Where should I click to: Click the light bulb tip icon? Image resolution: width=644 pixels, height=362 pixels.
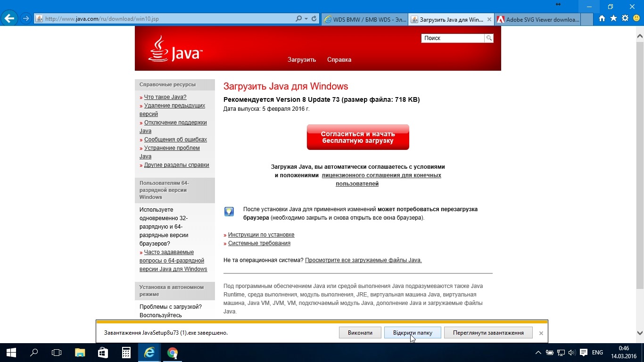coord(229,211)
